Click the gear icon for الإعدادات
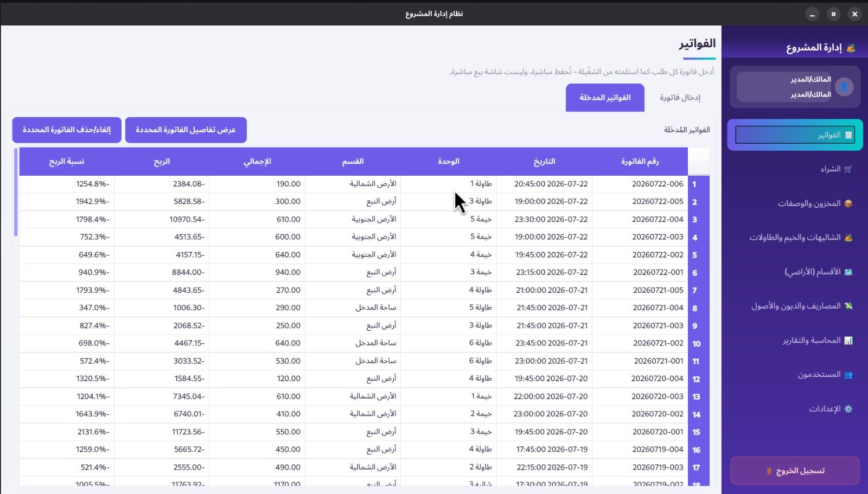The height and width of the screenshot is (494, 868). coord(848,409)
